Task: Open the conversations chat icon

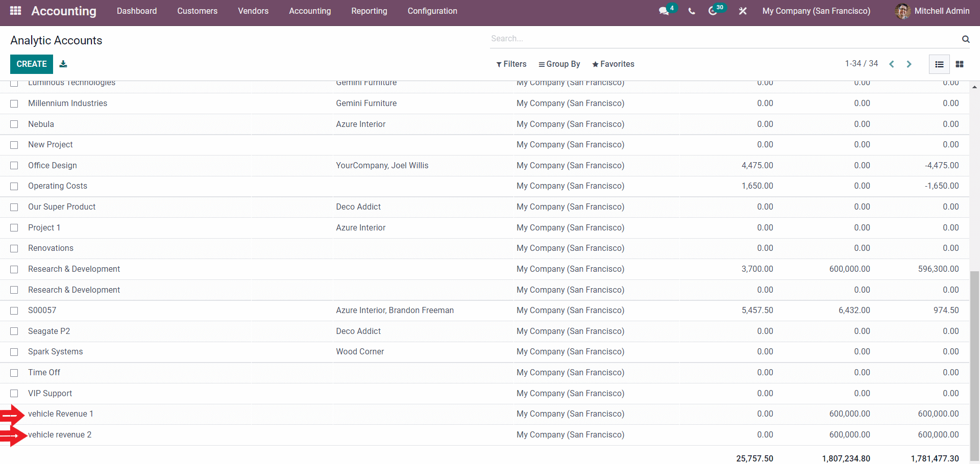Action: [664, 11]
